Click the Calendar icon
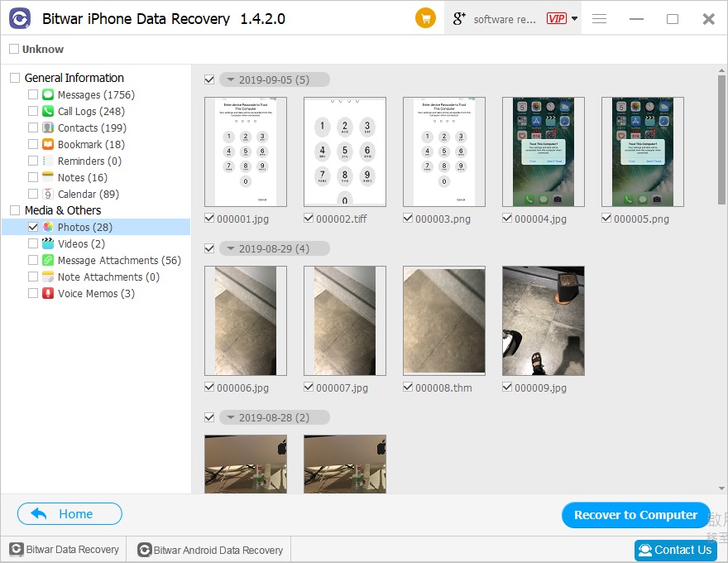 click(48, 194)
